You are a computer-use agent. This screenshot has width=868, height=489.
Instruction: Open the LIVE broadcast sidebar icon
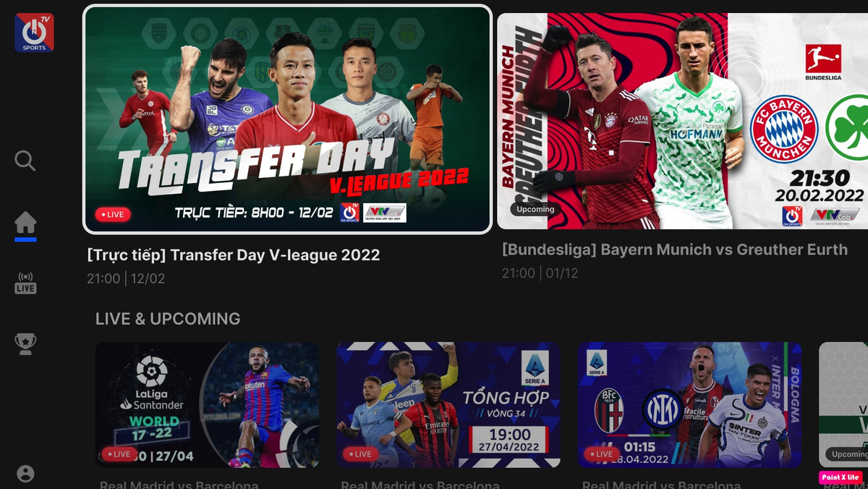(x=25, y=283)
